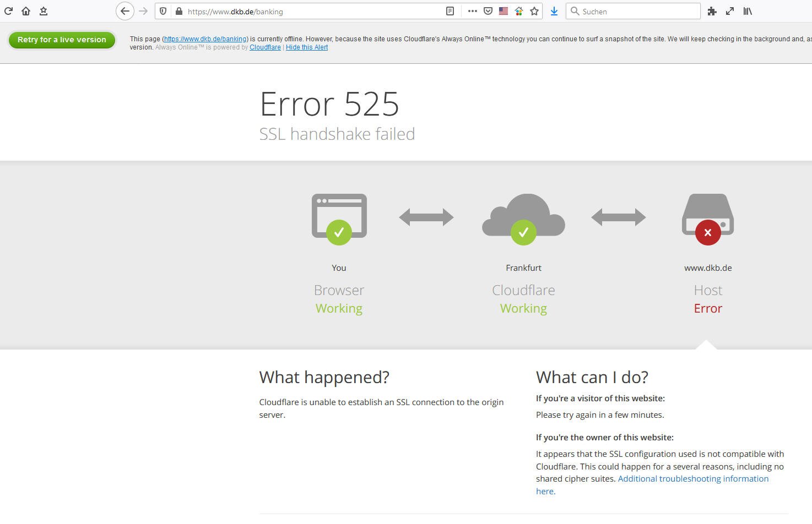Image resolution: width=812 pixels, height=524 pixels.
Task: Open the tracking protection shield panel
Action: click(163, 11)
